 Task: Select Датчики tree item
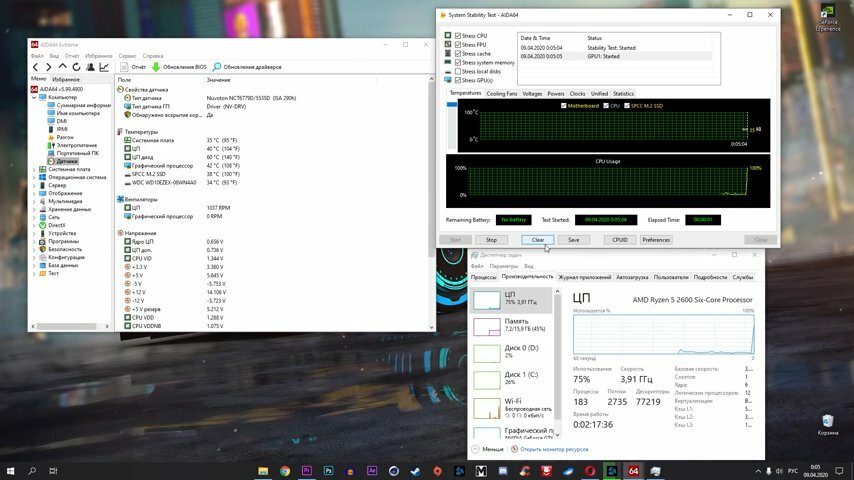tap(63, 161)
